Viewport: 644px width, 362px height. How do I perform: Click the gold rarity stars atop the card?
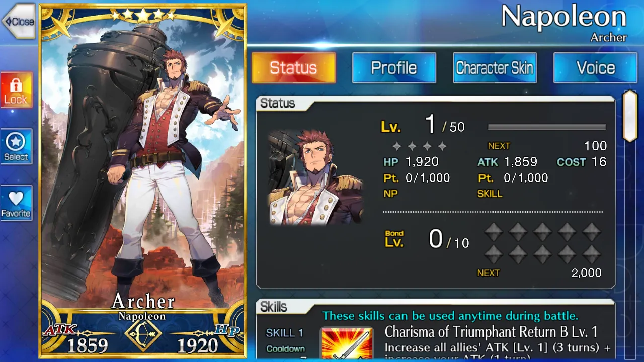pyautogui.click(x=143, y=16)
